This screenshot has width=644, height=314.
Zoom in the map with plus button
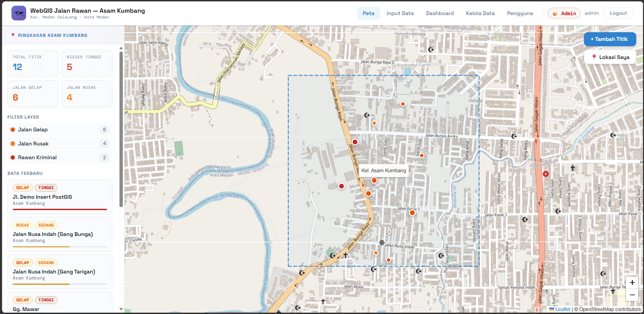632,282
